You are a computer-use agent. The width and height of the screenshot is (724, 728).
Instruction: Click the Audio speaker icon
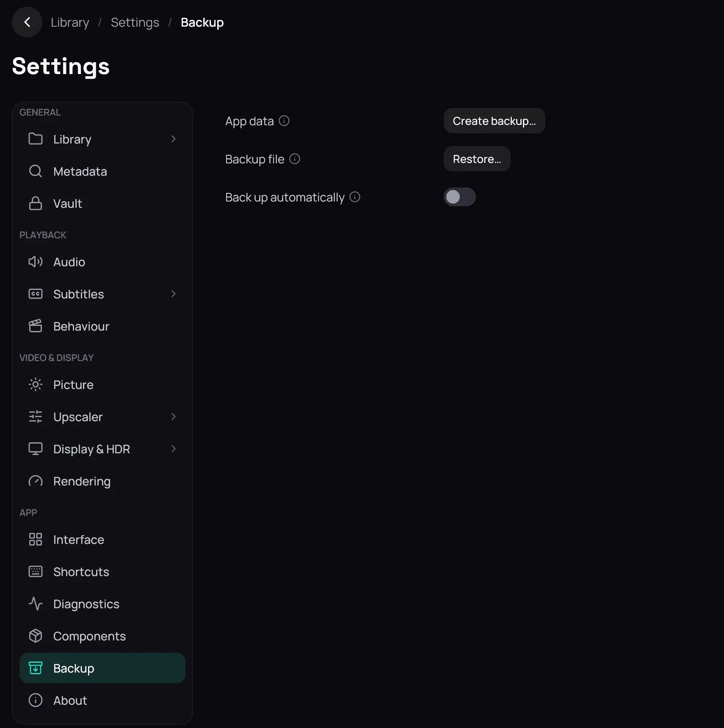36,262
